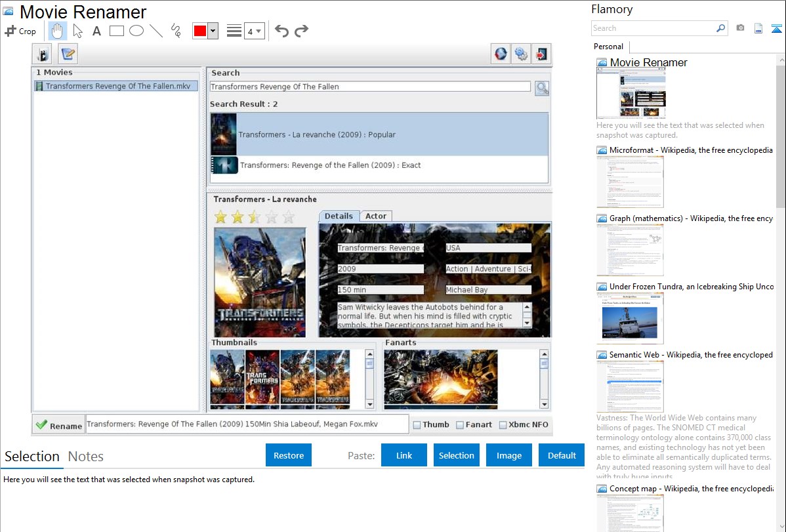The height and width of the screenshot is (532, 786).
Task: Select the ellipse drawing tool
Action: tap(136, 31)
